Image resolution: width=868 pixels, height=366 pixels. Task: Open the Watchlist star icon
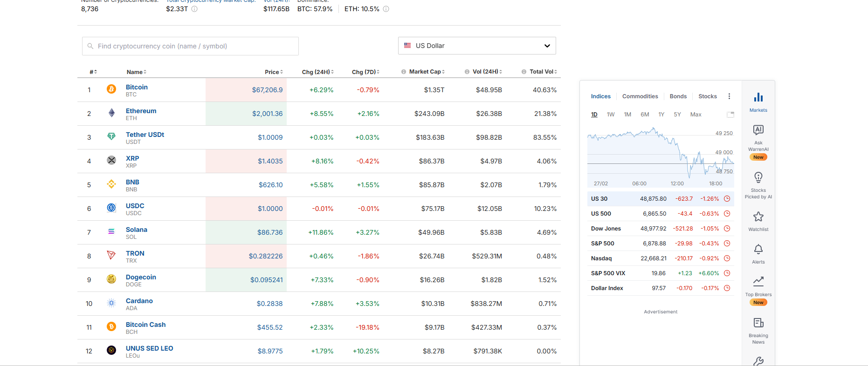758,217
